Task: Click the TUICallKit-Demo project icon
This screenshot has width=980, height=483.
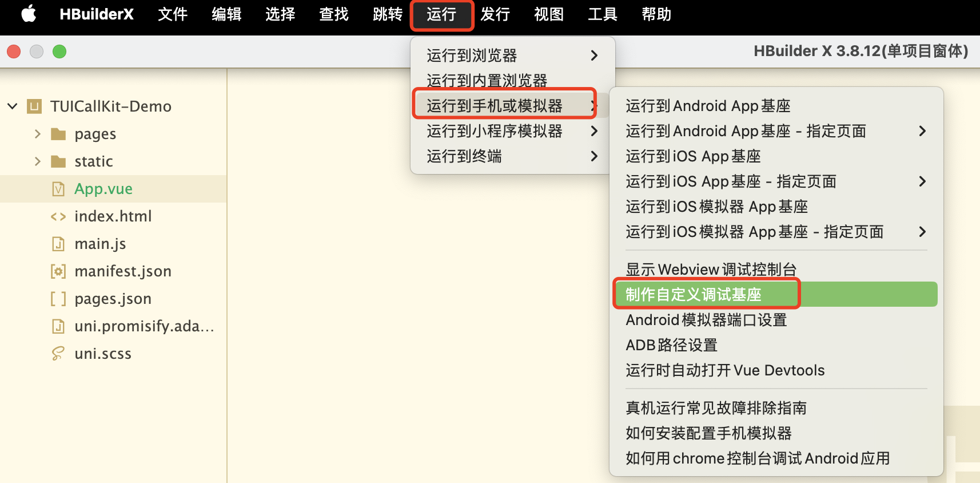Action: (x=34, y=106)
